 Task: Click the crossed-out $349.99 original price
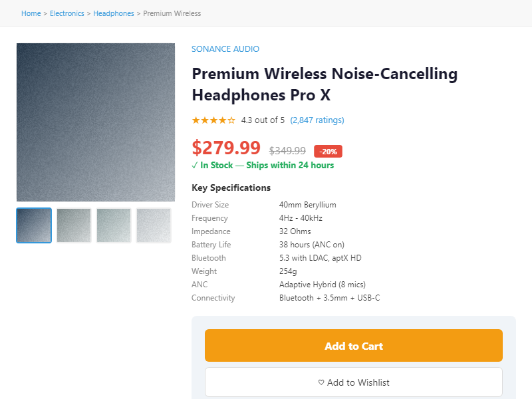click(x=287, y=151)
